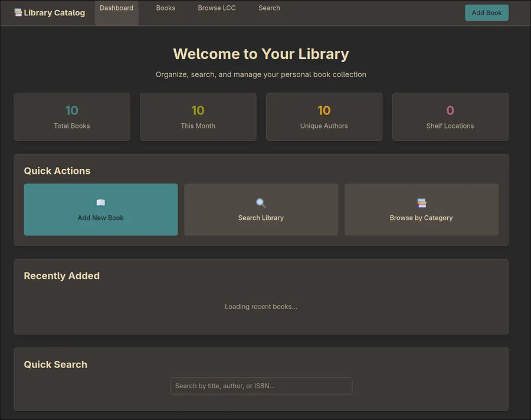Click the 'Organize, search, and manage' subtitle
This screenshot has height=420, width=531.
tap(261, 74)
